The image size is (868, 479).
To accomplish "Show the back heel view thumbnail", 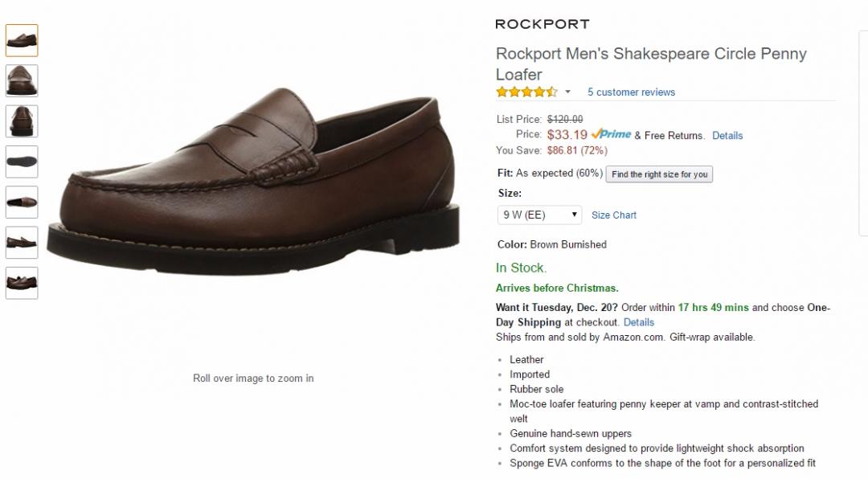I will (22, 121).
